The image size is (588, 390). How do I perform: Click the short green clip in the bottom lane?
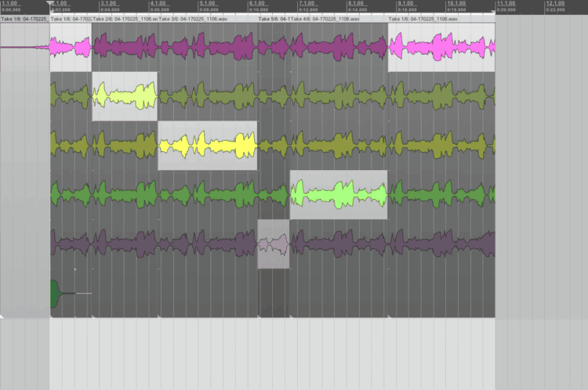tap(56, 294)
